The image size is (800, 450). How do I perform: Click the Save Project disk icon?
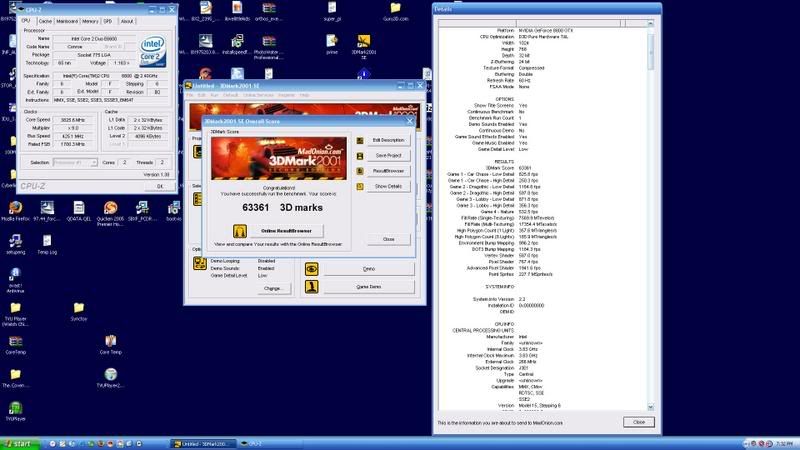pyautogui.click(x=360, y=156)
